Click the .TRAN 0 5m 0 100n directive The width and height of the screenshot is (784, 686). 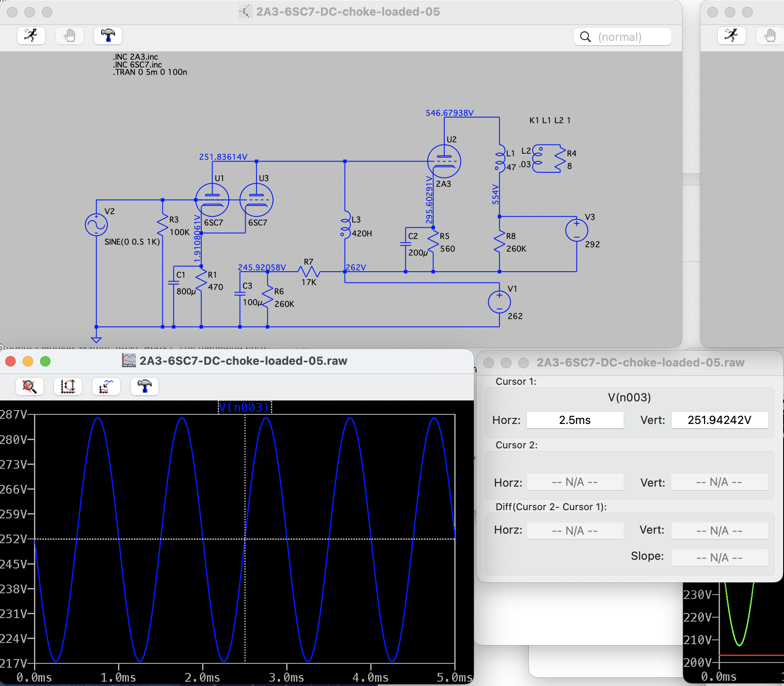point(150,72)
